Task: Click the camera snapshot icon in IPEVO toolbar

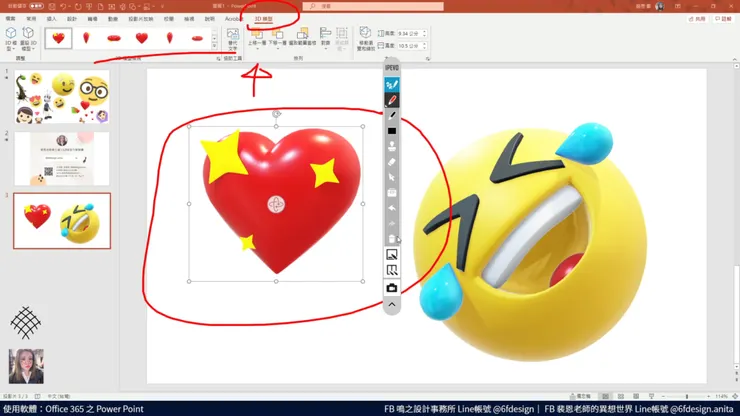Action: tap(392, 288)
